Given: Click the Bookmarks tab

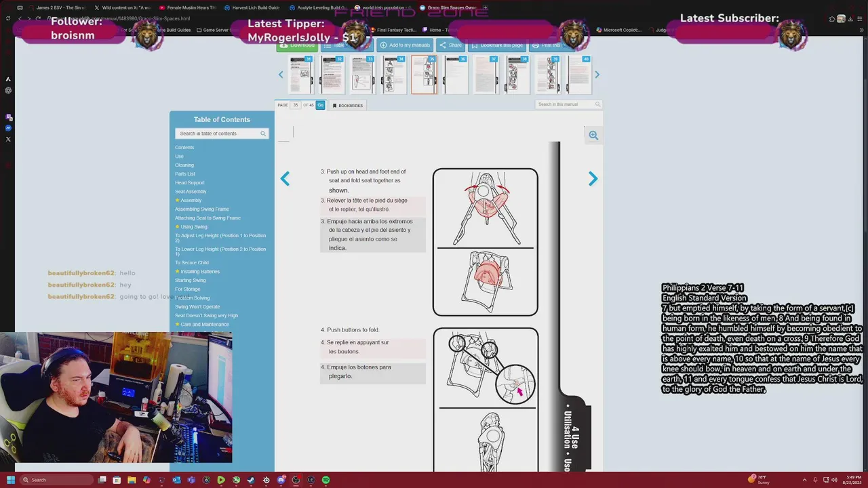Looking at the screenshot, I should click(347, 105).
